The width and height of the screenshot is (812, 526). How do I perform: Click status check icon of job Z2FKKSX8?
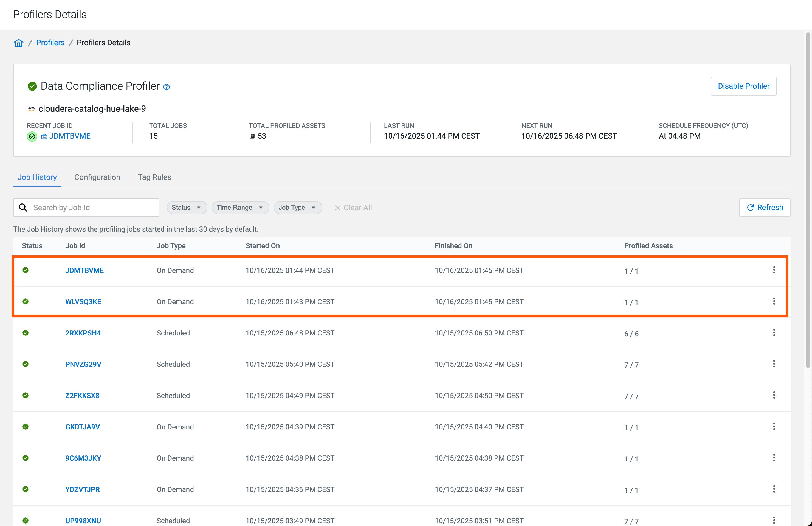click(26, 395)
